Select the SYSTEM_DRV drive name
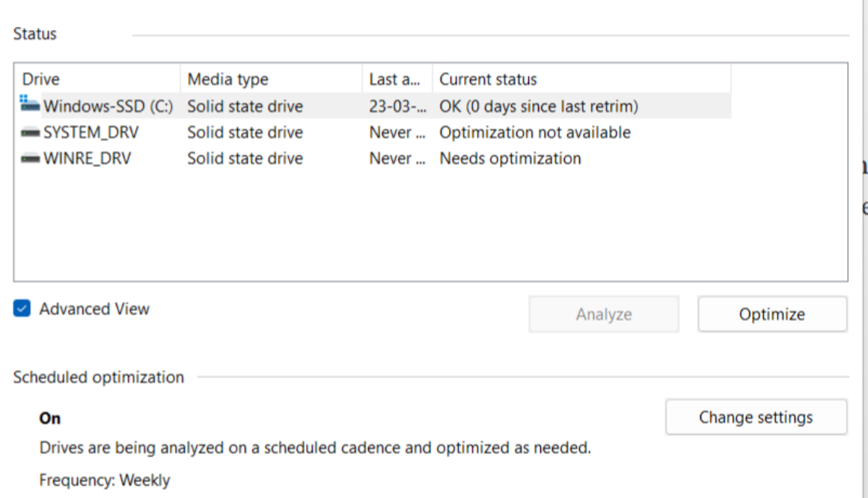This screenshot has width=868, height=498. click(91, 133)
